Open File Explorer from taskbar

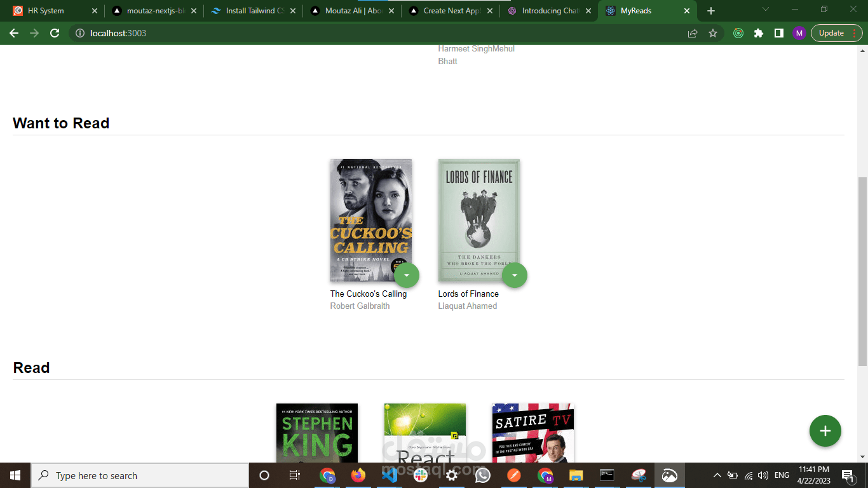[x=576, y=475]
